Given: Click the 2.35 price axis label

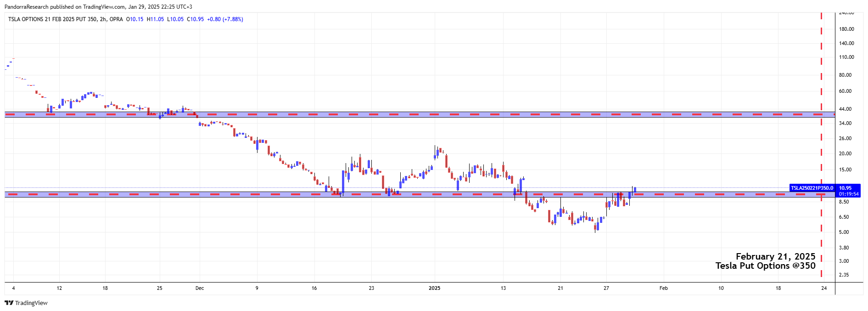Looking at the screenshot, I should coord(844,275).
